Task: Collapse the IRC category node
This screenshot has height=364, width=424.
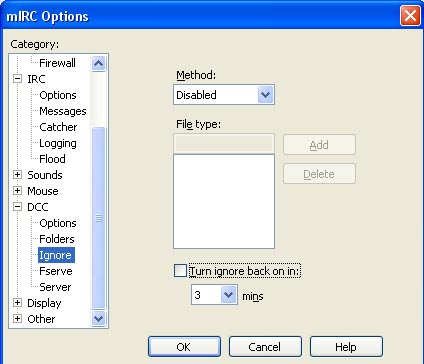Action: 17,79
